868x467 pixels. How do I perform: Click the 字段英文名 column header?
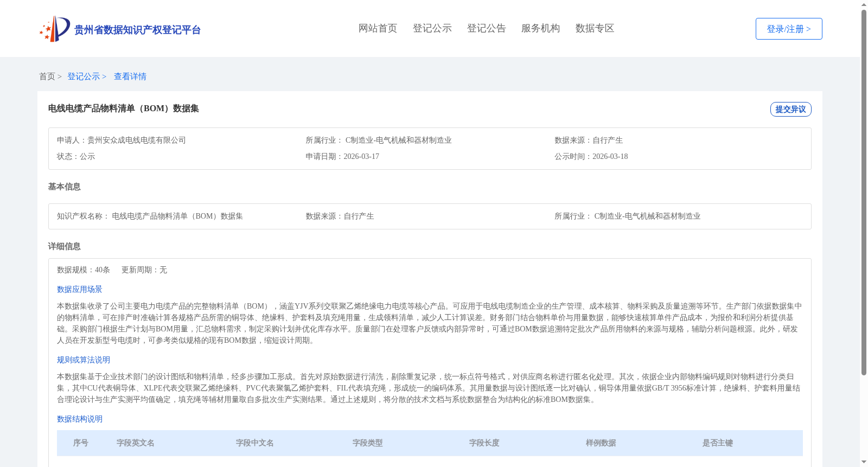pyautogui.click(x=136, y=443)
